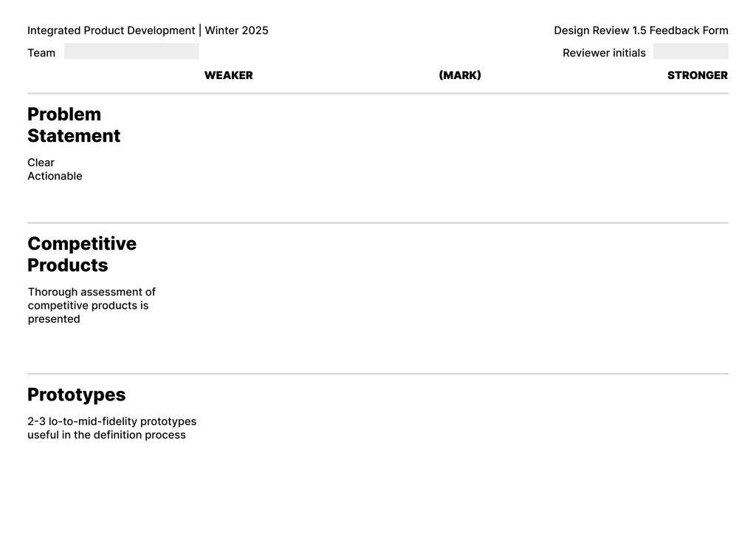Click the 'Winter 2025' term text

click(236, 31)
